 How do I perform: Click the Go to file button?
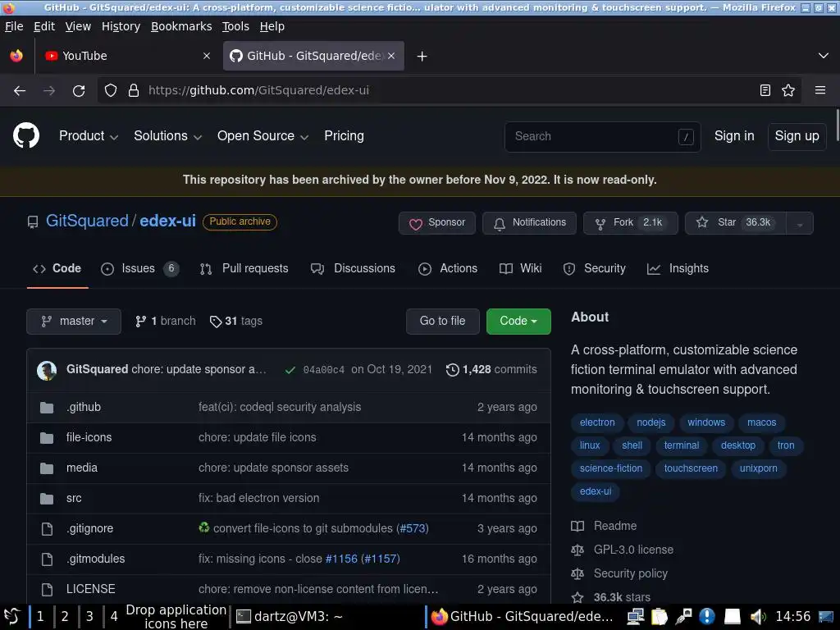click(442, 322)
